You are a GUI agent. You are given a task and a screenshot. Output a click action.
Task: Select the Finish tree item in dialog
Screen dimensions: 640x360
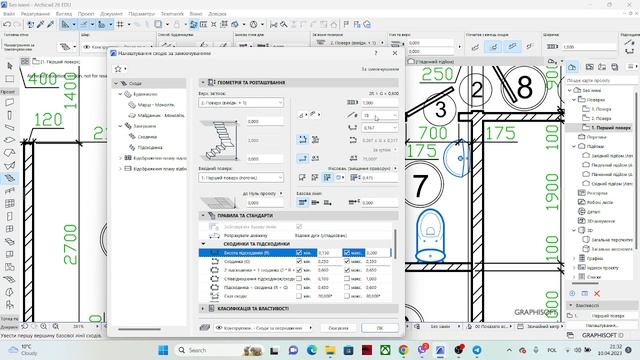pyautogui.click(x=144, y=126)
